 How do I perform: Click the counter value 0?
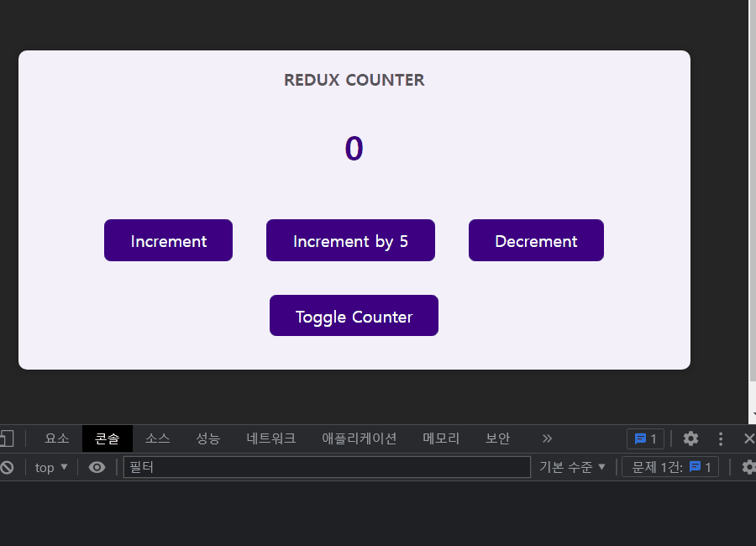[354, 149]
